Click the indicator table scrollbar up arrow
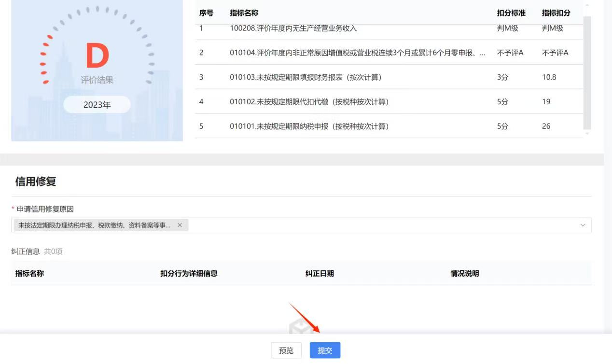 [587, 5]
